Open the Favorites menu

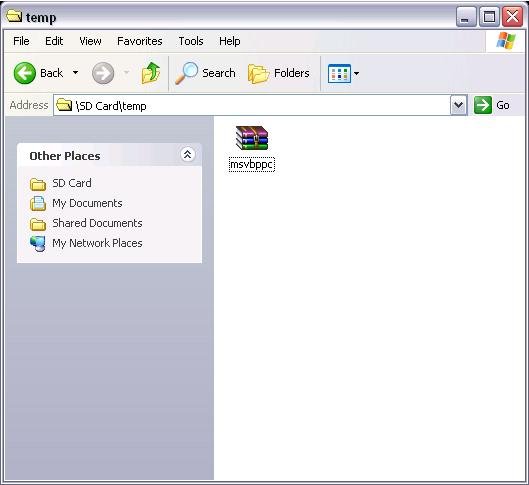click(x=140, y=41)
